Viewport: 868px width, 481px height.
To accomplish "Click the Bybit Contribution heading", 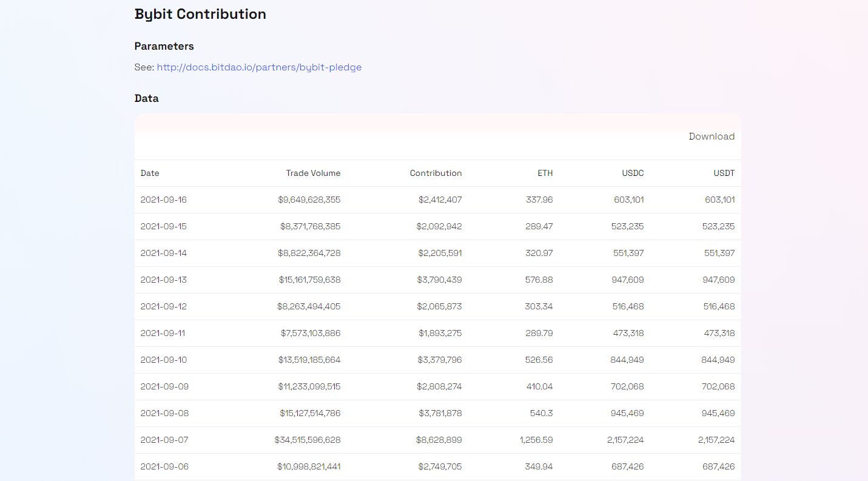I will tap(200, 14).
